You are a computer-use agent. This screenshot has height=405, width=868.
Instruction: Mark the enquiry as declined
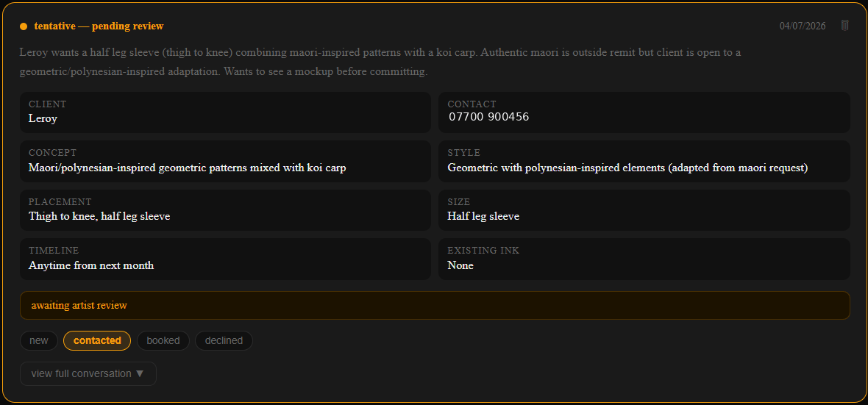[x=224, y=340]
